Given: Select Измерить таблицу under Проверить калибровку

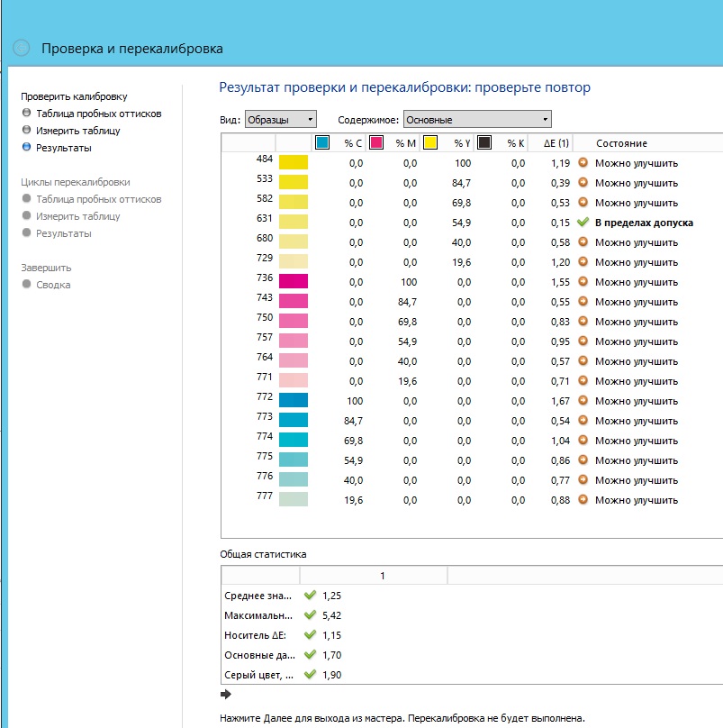Looking at the screenshot, I should (77, 131).
